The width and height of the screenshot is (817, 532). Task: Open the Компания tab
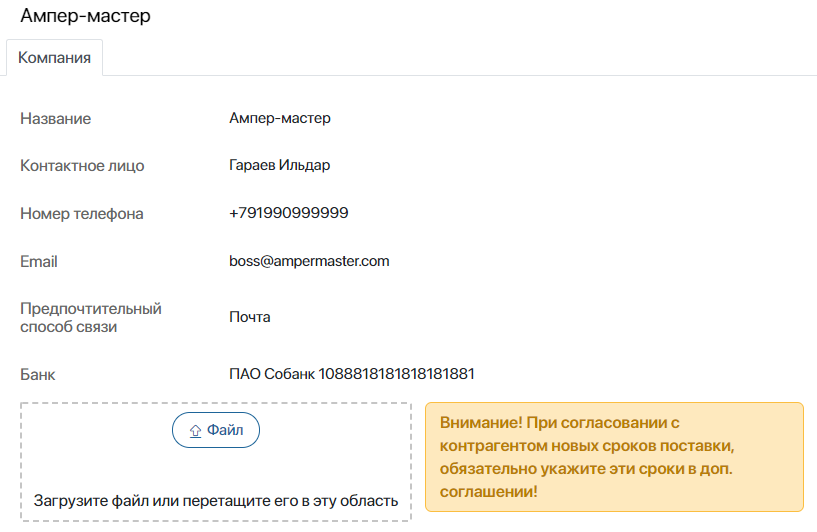[x=54, y=58]
